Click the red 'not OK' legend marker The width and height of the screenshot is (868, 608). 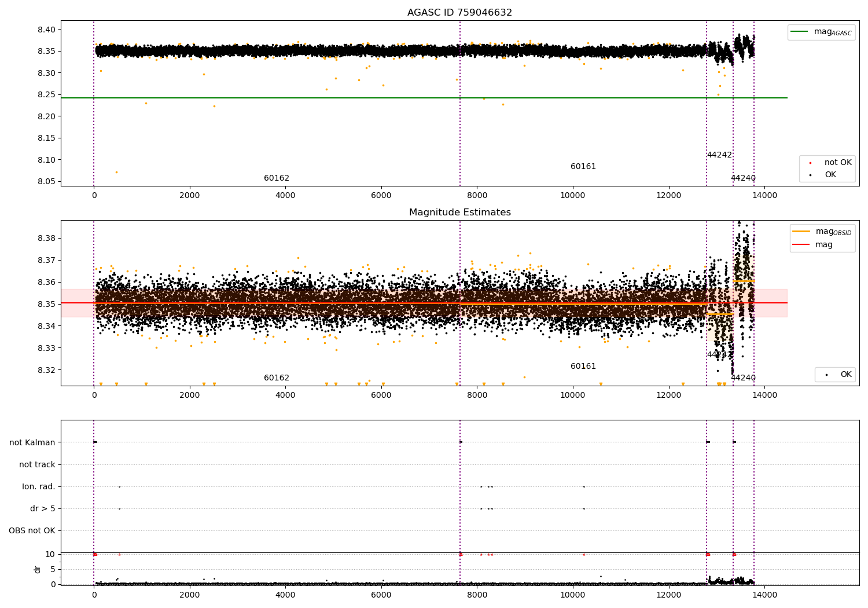pyautogui.click(x=810, y=163)
